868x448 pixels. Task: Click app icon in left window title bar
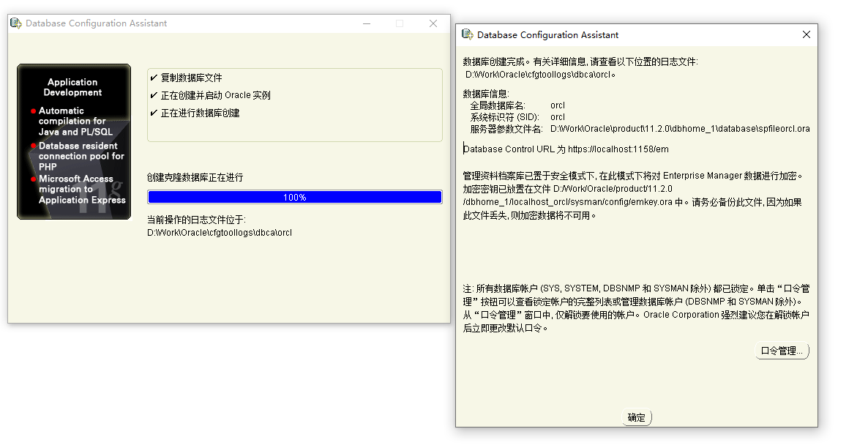[16, 23]
